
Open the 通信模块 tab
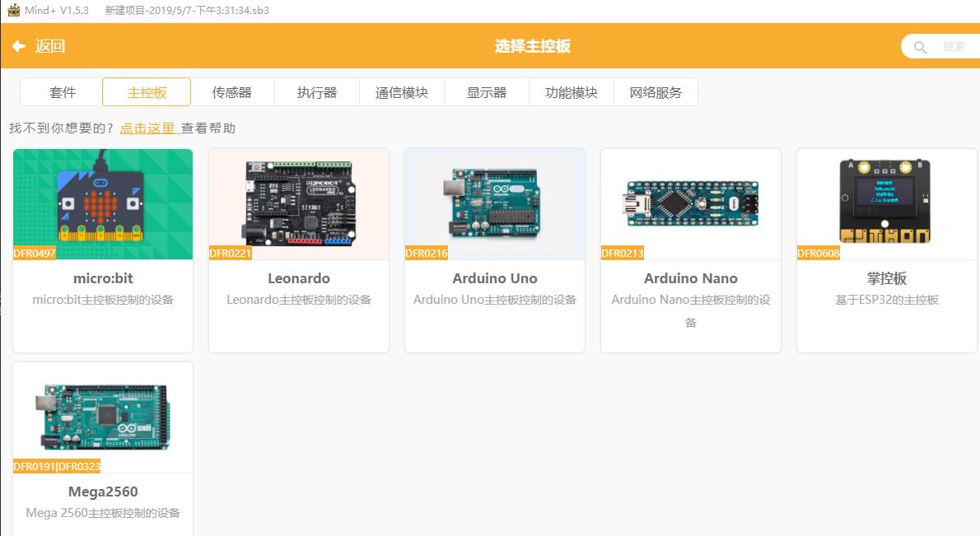click(x=401, y=92)
